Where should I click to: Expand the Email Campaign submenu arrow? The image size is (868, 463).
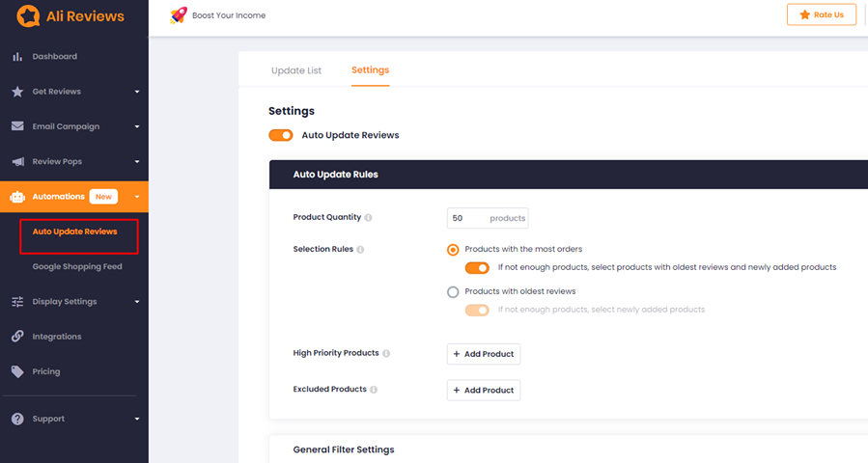pyautogui.click(x=137, y=126)
